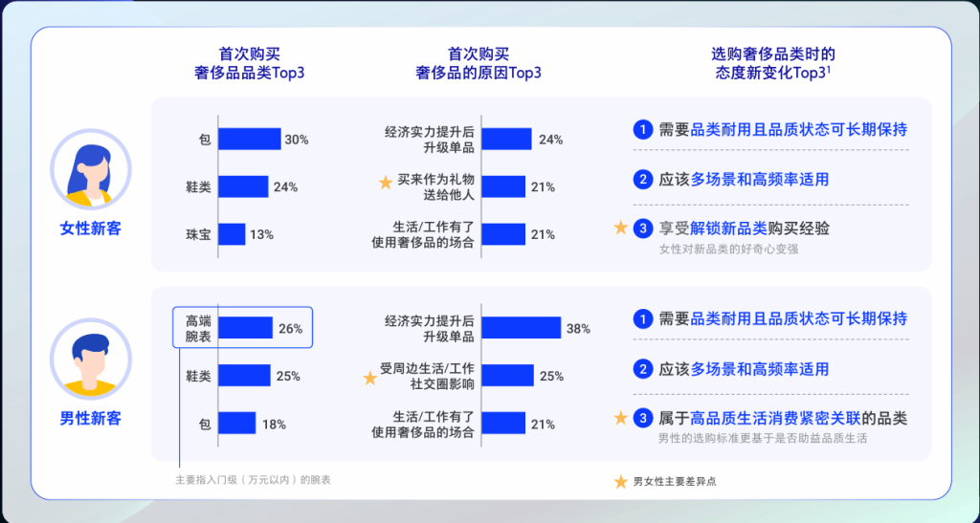Click number 2 circle in male section
This screenshot has height=523, width=980.
[x=642, y=369]
